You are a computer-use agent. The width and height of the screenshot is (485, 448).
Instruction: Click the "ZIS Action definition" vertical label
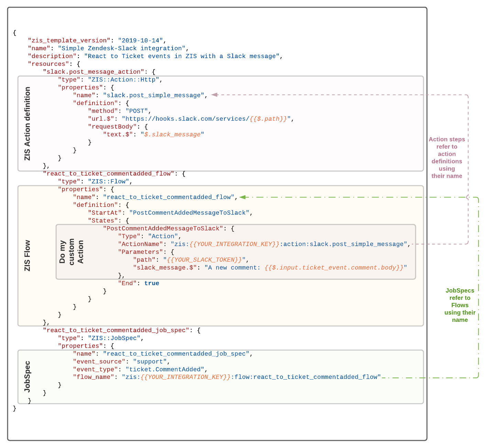coord(27,123)
